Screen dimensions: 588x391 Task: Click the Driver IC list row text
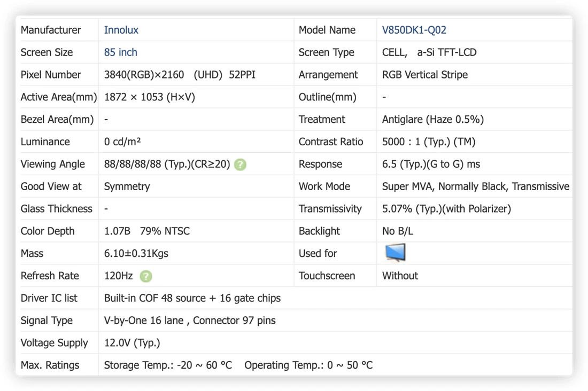(x=192, y=298)
